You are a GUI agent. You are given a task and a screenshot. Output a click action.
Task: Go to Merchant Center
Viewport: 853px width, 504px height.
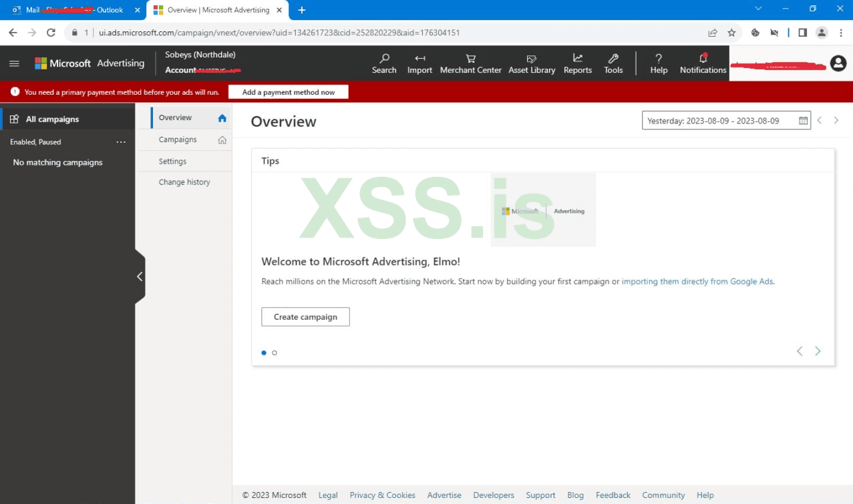point(470,63)
